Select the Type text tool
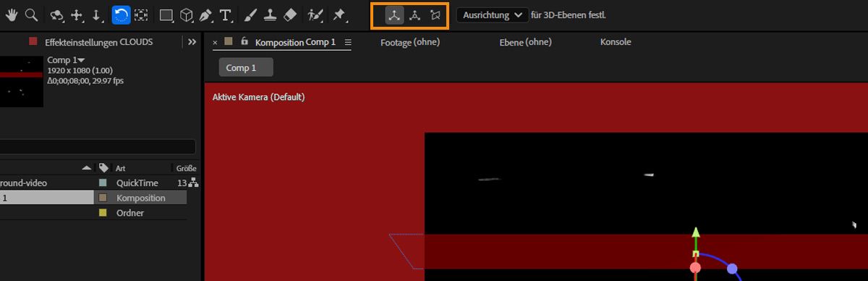The height and width of the screenshot is (281, 868). (x=226, y=14)
